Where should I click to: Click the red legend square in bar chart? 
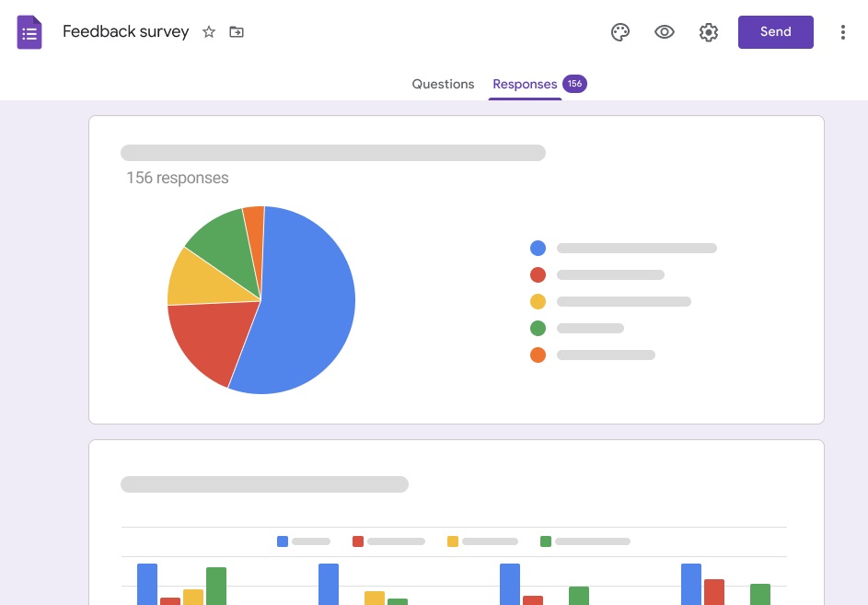point(358,541)
